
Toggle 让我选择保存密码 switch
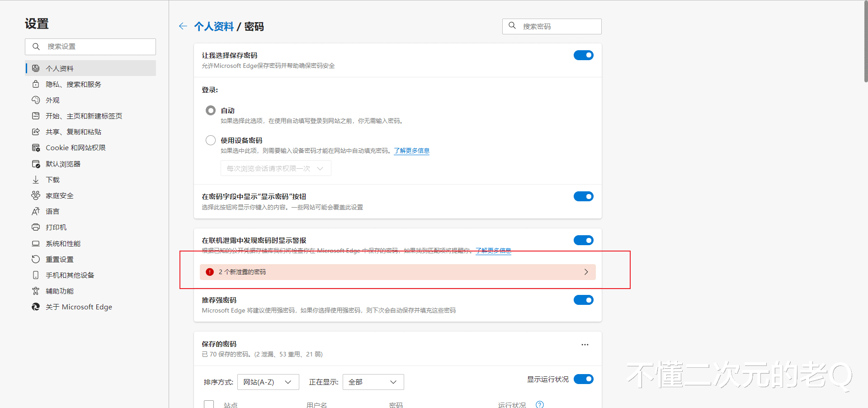point(584,55)
